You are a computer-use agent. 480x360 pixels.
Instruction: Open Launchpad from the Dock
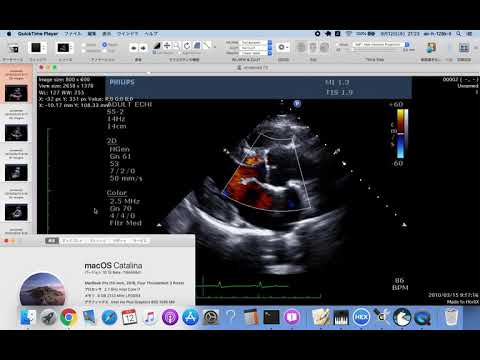click(x=48, y=317)
